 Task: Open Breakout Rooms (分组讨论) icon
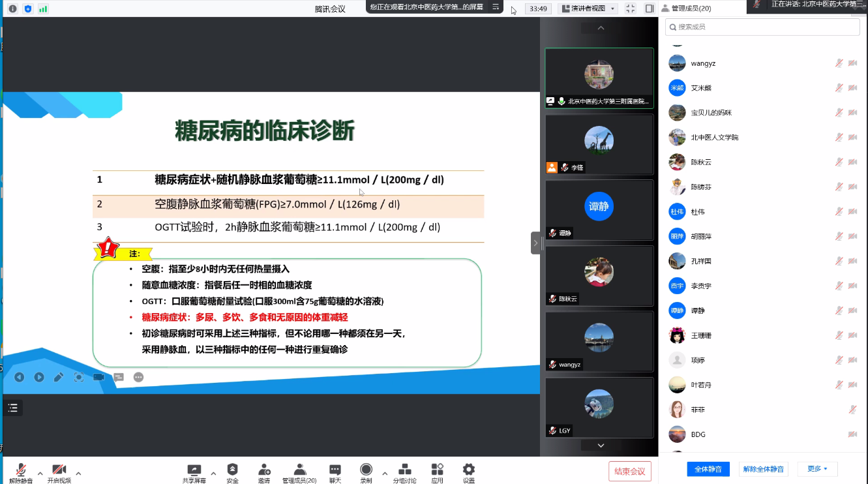404,470
